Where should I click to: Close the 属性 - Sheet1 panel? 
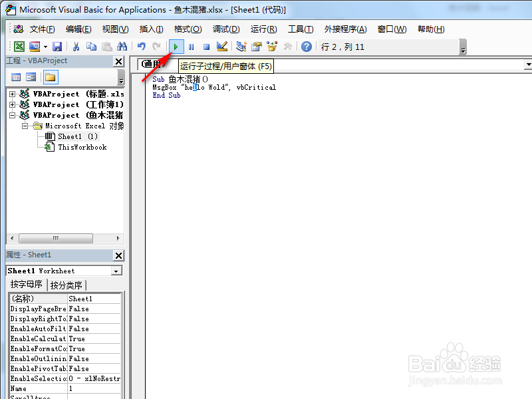(x=118, y=255)
